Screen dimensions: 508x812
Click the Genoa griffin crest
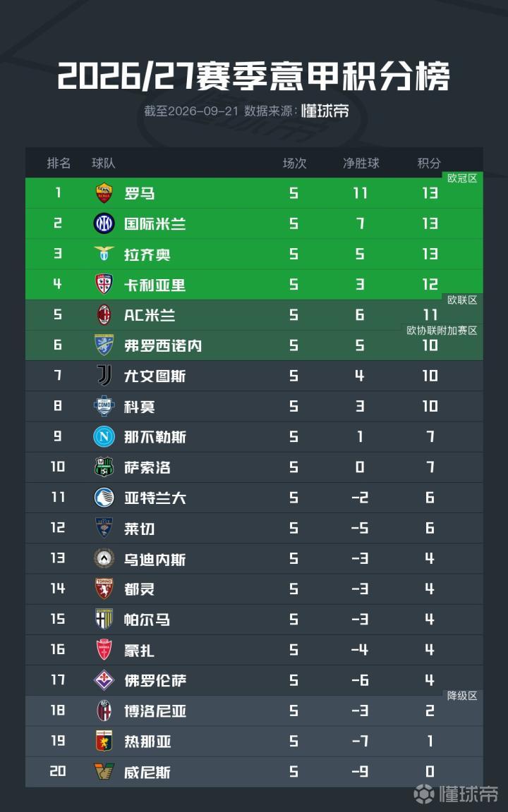click(x=104, y=741)
